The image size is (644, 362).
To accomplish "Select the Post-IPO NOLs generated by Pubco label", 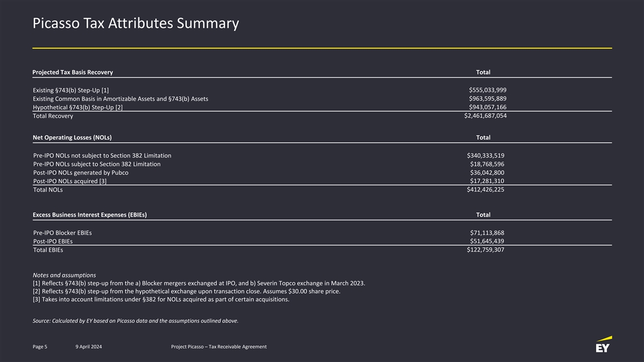I will tap(80, 173).
